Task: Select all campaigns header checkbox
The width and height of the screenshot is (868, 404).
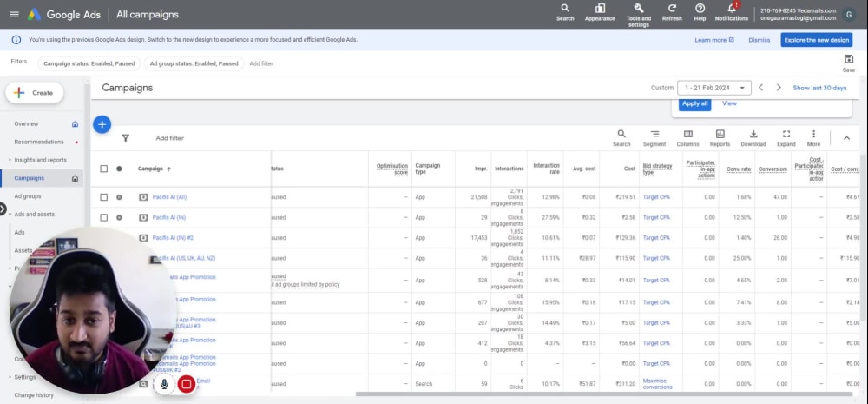Action: coord(103,169)
